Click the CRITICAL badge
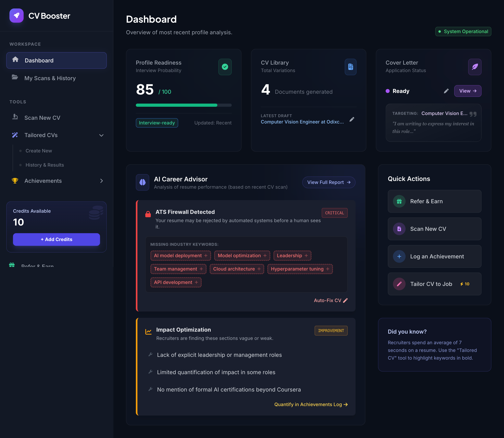The image size is (504, 438). pyautogui.click(x=334, y=213)
